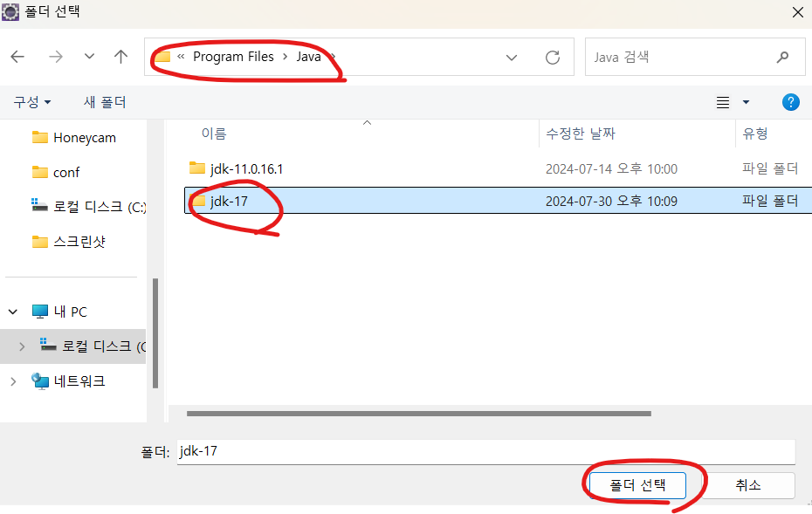Open the view options dropdown arrow
The width and height of the screenshot is (812, 514).
click(746, 102)
